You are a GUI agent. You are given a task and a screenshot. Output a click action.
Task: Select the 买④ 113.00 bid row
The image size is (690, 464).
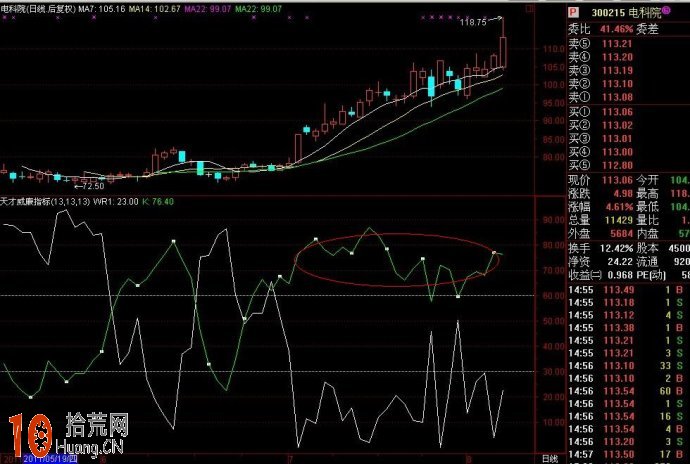[x=600, y=152]
